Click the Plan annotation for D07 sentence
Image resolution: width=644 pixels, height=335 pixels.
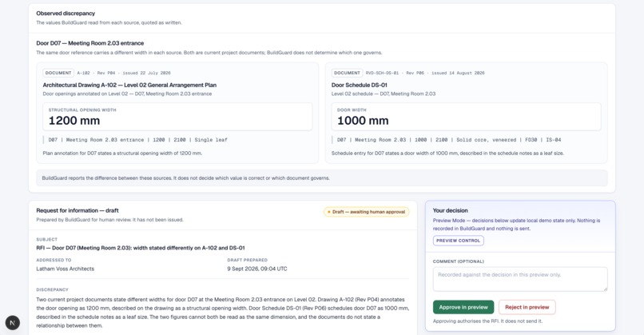[122, 154]
